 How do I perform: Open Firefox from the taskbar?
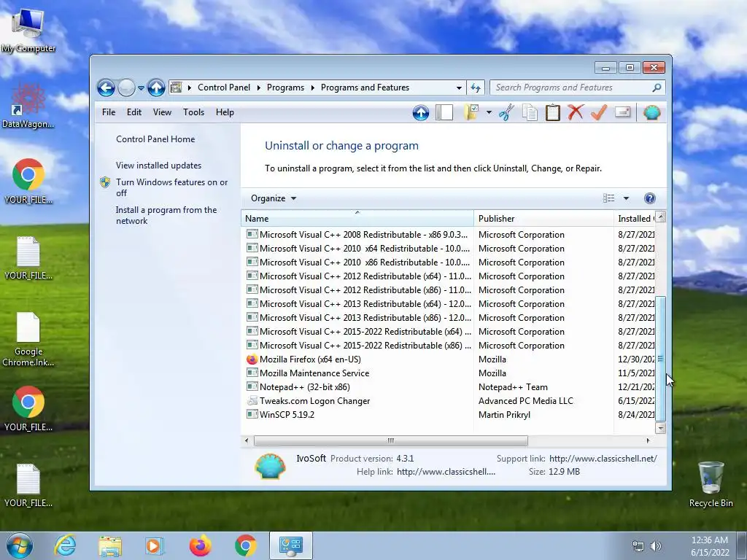tap(200, 545)
